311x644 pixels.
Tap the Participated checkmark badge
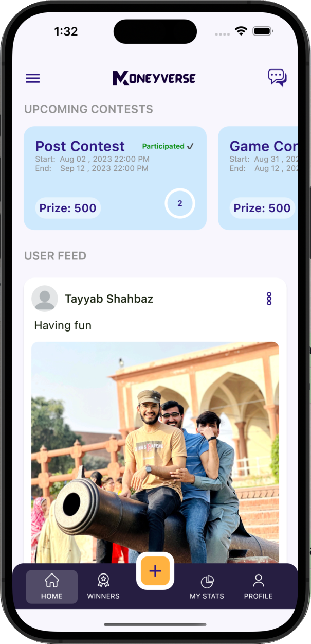(168, 146)
